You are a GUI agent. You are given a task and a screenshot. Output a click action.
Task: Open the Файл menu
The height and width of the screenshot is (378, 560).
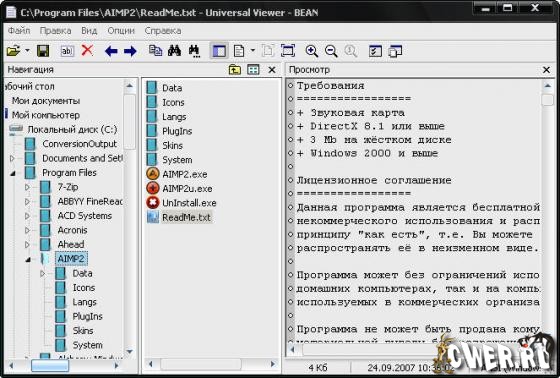(19, 31)
